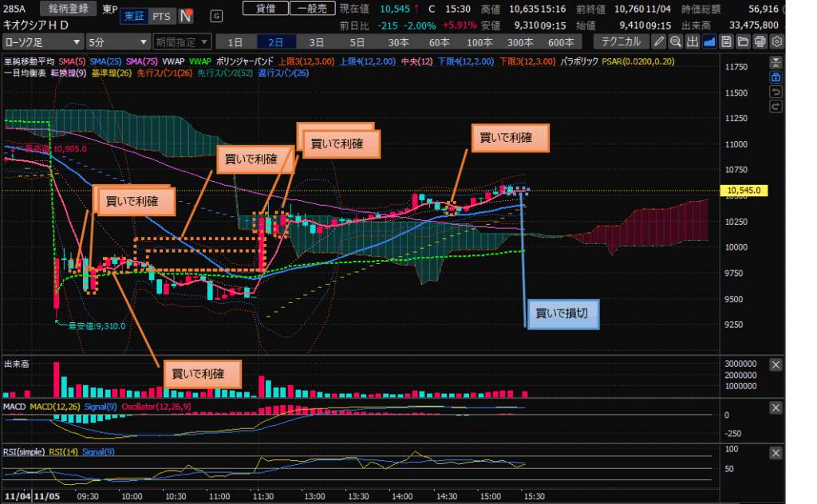Screen dimensions: 817x504
Task: Click the save chart floppy disk icon
Action: click(726, 41)
